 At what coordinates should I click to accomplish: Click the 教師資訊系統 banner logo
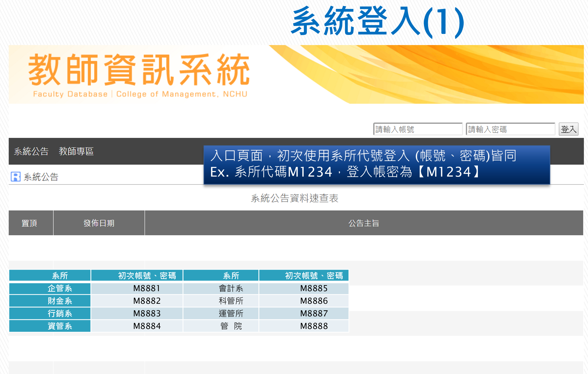click(139, 70)
